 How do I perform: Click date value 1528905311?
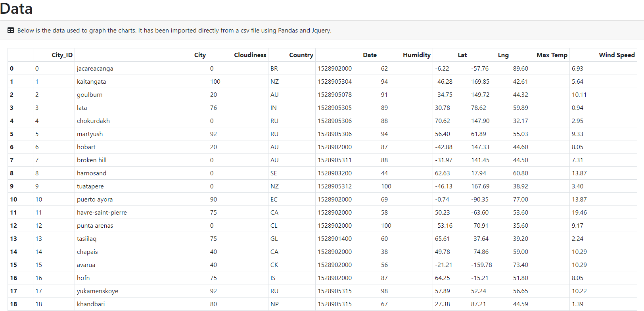pos(335,160)
